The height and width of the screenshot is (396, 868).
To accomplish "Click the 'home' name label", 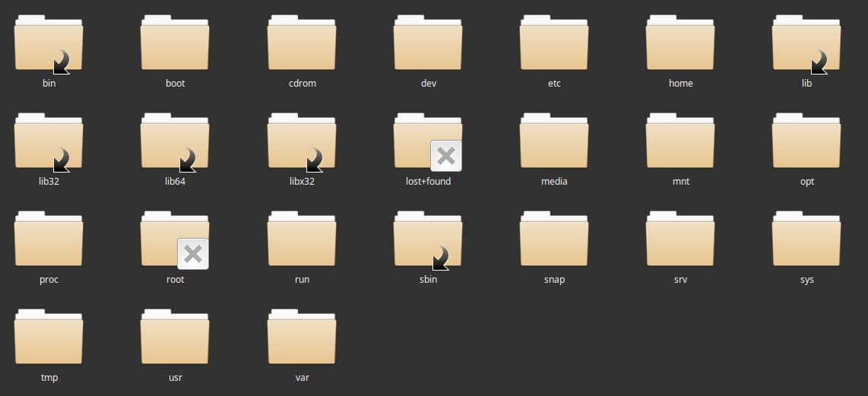I will pos(680,83).
